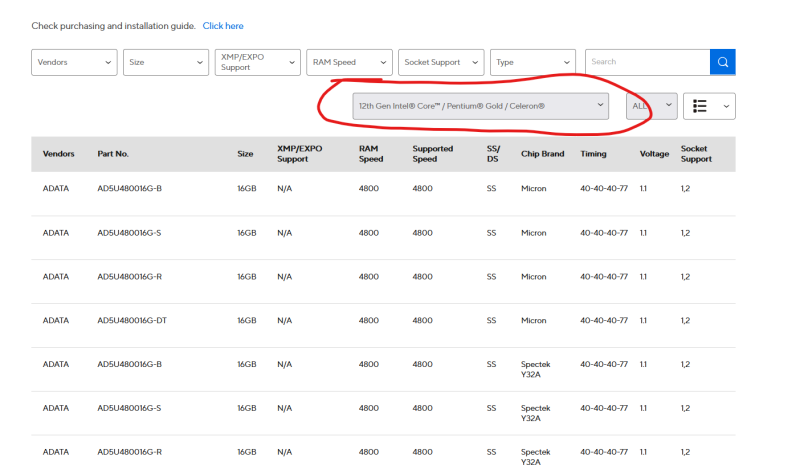
Task: Select AD5U480016G-B with Spectek chip
Action: coord(130,364)
